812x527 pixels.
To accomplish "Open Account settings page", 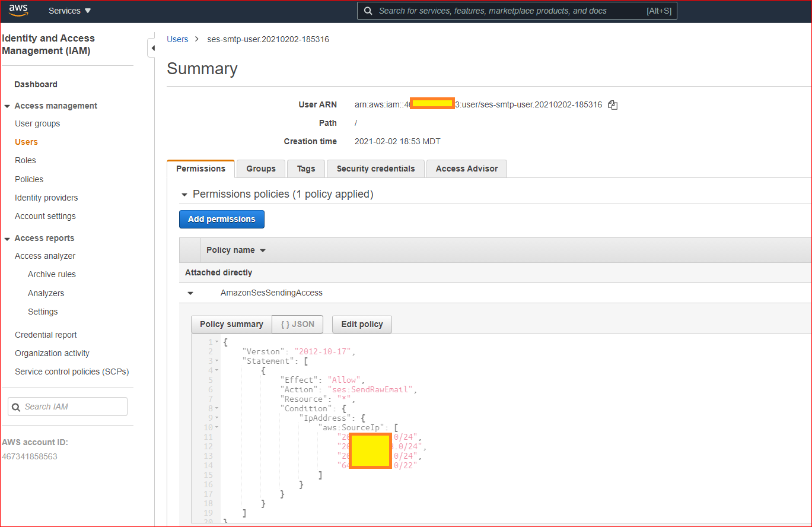I will pyautogui.click(x=45, y=216).
